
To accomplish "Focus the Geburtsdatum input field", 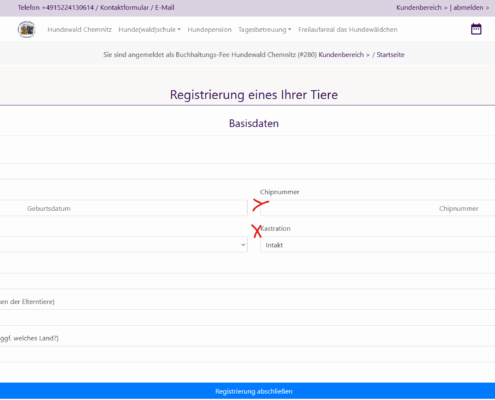I will (124, 208).
